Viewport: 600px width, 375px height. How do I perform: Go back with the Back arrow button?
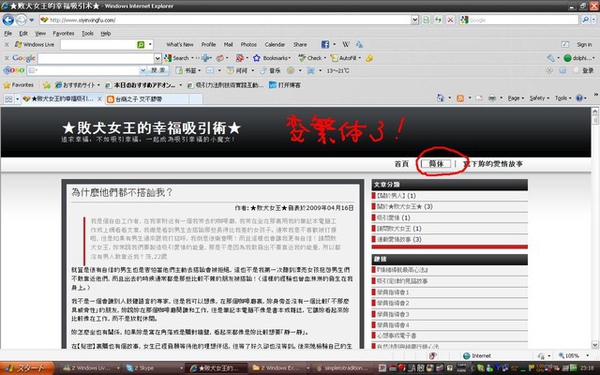tap(8, 20)
